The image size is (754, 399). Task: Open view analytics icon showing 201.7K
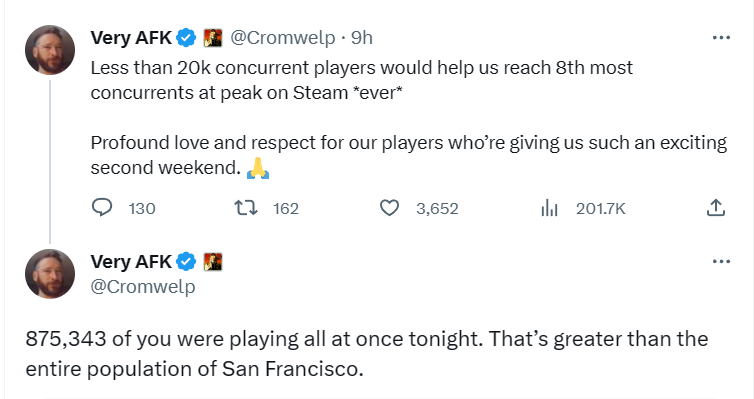point(549,208)
